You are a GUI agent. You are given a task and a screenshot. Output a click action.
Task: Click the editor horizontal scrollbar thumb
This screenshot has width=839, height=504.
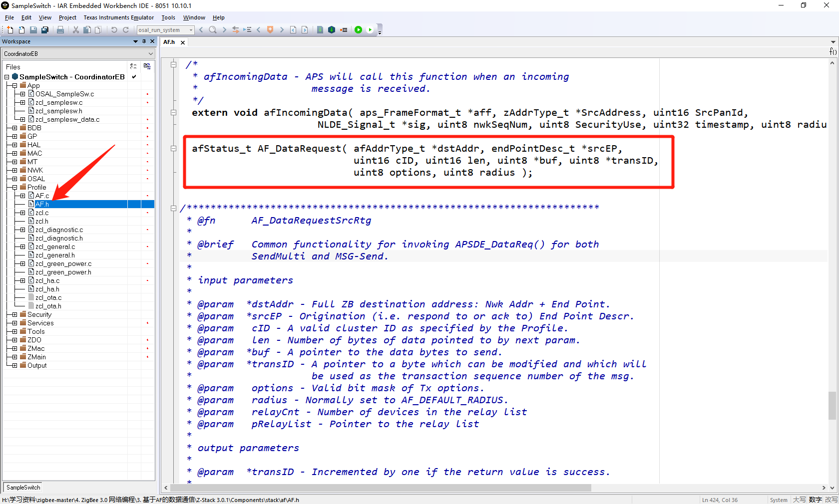pyautogui.click(x=381, y=488)
